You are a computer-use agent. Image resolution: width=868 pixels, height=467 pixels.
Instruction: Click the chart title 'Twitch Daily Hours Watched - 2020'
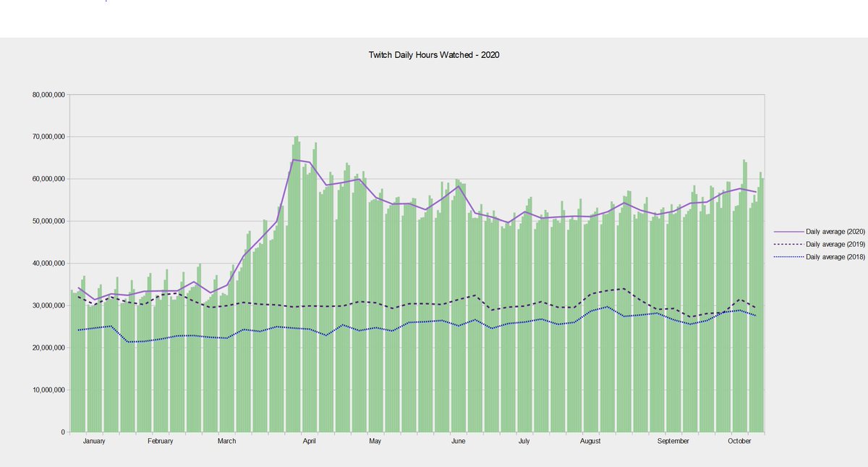pyautogui.click(x=434, y=56)
